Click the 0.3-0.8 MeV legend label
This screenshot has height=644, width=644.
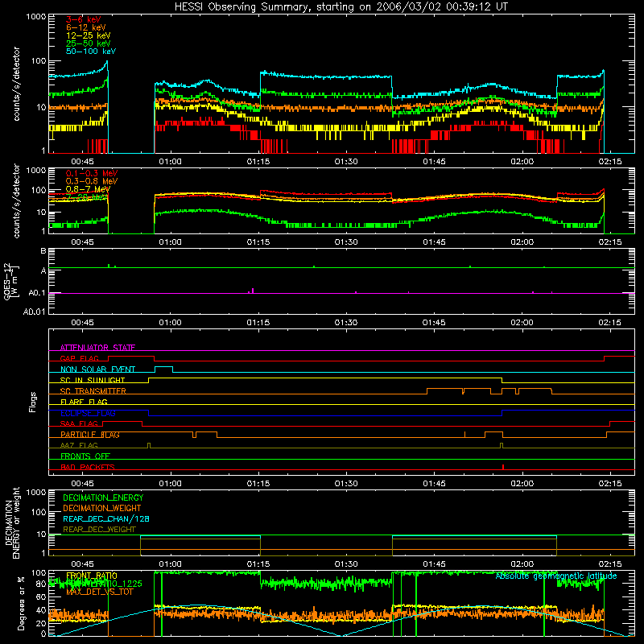pyautogui.click(x=92, y=181)
